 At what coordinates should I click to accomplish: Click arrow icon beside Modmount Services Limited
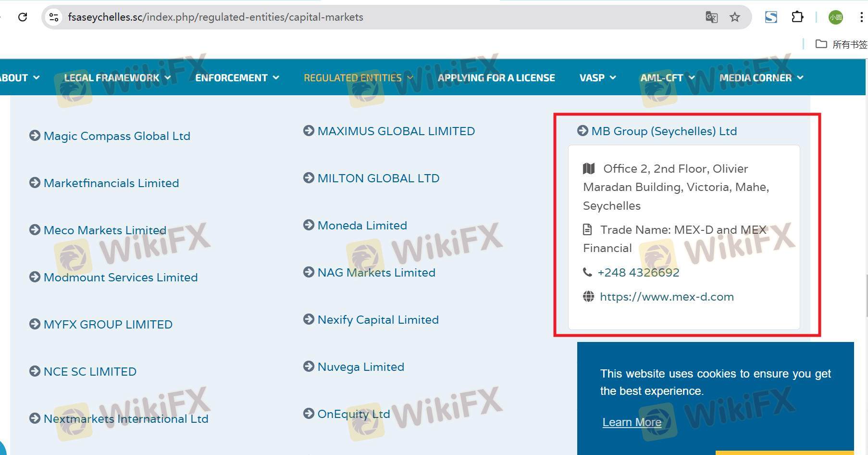tap(35, 277)
